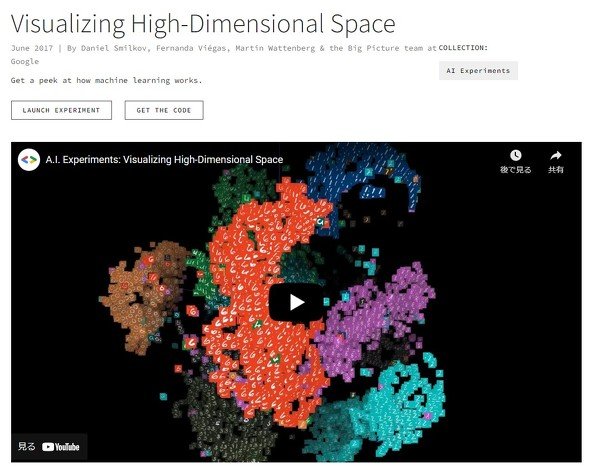The width and height of the screenshot is (590, 468).
Task: Play the YouTube video
Action: [x=296, y=302]
